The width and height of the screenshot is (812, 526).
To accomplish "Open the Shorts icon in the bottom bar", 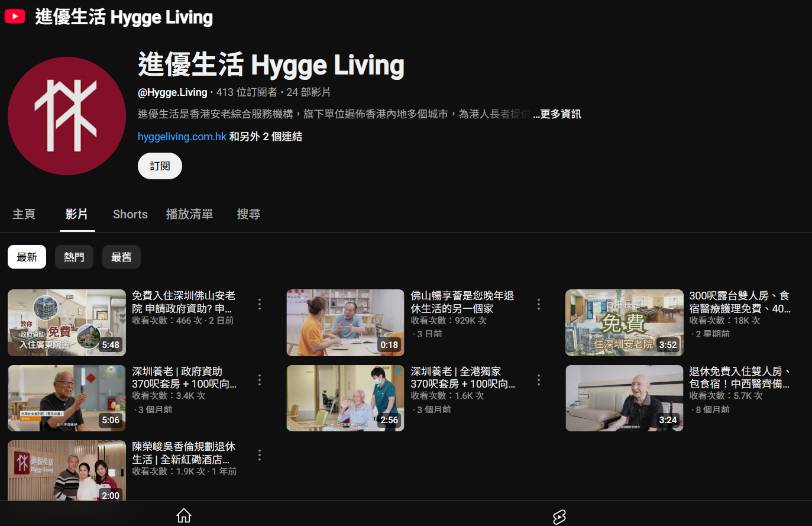I will click(x=559, y=517).
